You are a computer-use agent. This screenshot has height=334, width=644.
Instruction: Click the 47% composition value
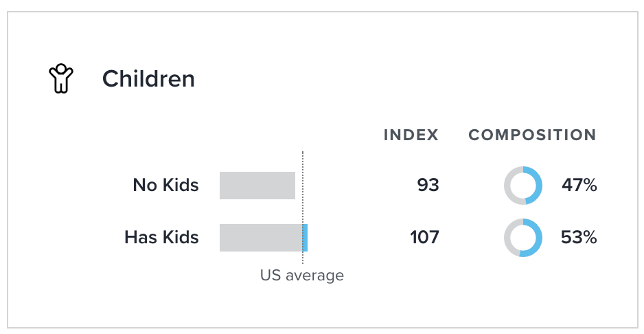[x=579, y=186]
